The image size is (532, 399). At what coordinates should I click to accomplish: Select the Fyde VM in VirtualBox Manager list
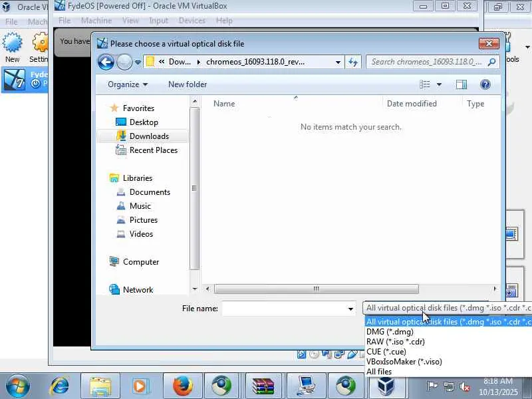[25, 80]
